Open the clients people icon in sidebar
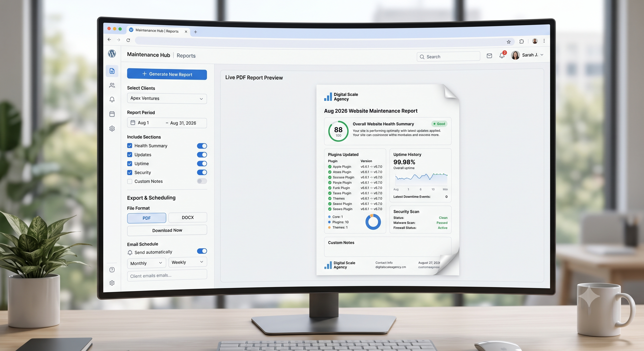The image size is (644, 351). (112, 85)
